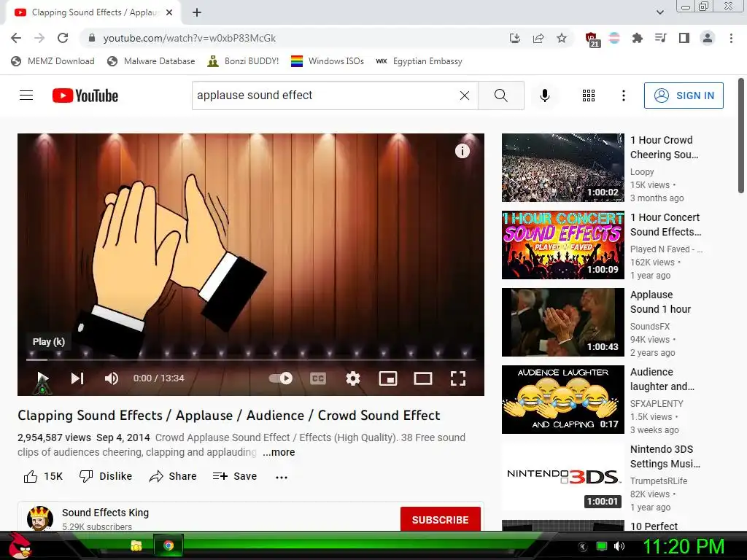Image resolution: width=747 pixels, height=560 pixels.
Task: Enter full screen mode
Action: point(458,378)
